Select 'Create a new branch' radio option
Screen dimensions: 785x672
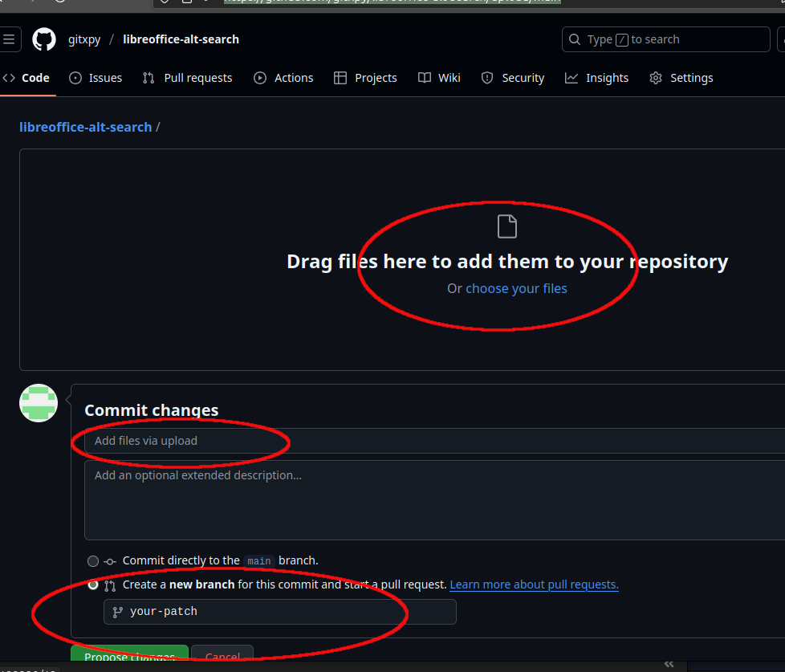click(x=93, y=584)
